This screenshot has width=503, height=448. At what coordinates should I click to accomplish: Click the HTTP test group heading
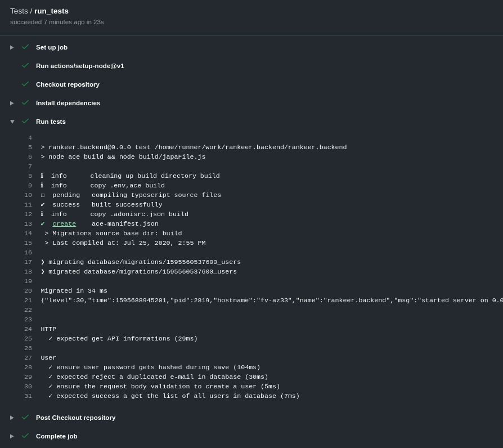(48, 329)
